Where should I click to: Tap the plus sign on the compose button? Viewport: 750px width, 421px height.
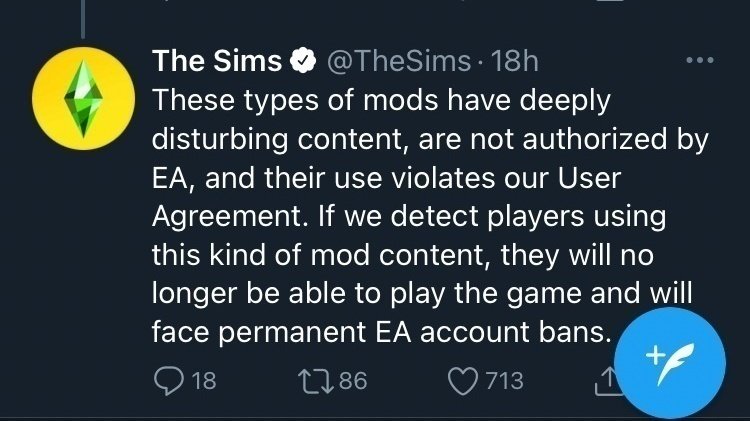point(654,355)
